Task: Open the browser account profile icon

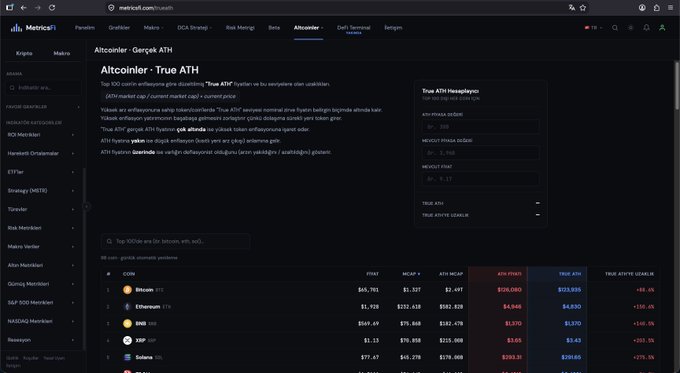Action: (x=642, y=8)
